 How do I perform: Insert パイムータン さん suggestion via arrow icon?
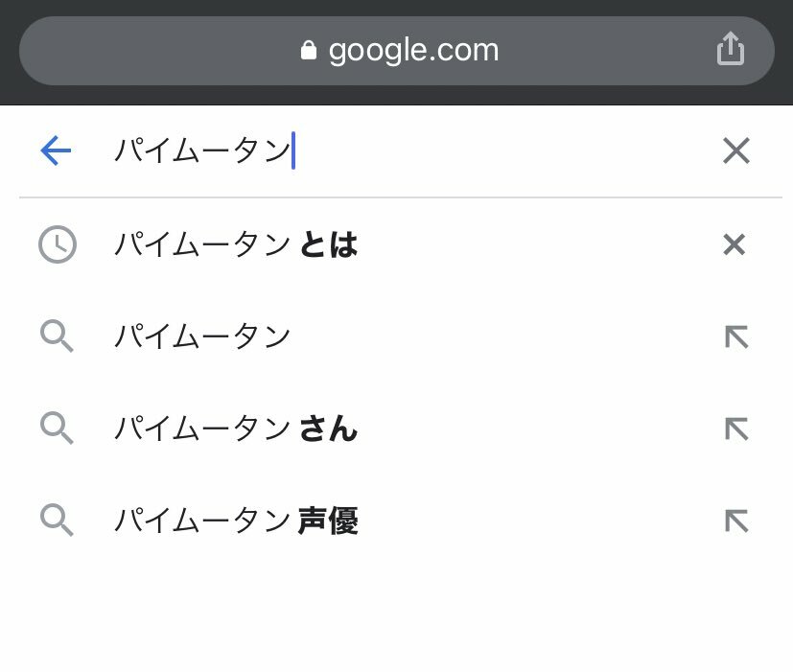pos(735,429)
